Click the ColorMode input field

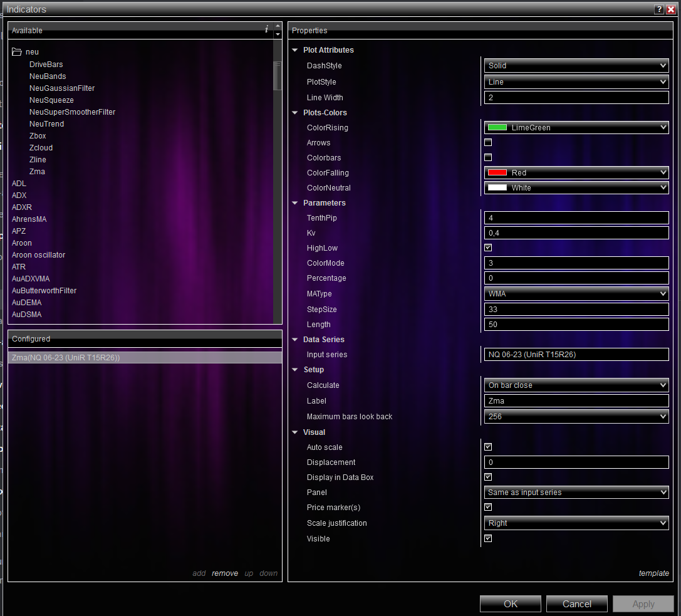point(576,263)
